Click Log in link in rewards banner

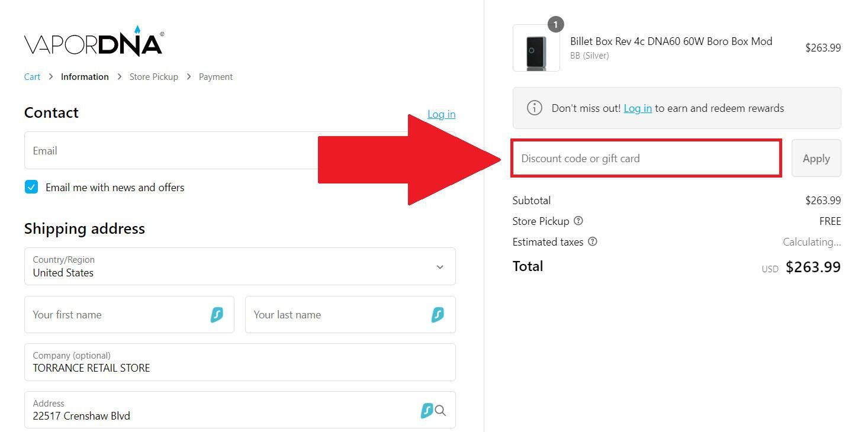coord(638,108)
